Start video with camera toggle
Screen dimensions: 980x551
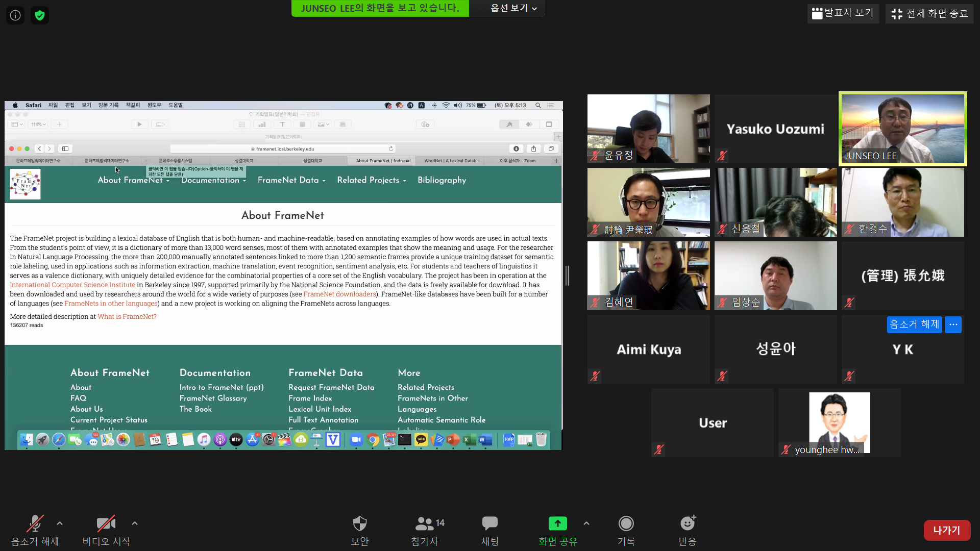[x=106, y=524]
